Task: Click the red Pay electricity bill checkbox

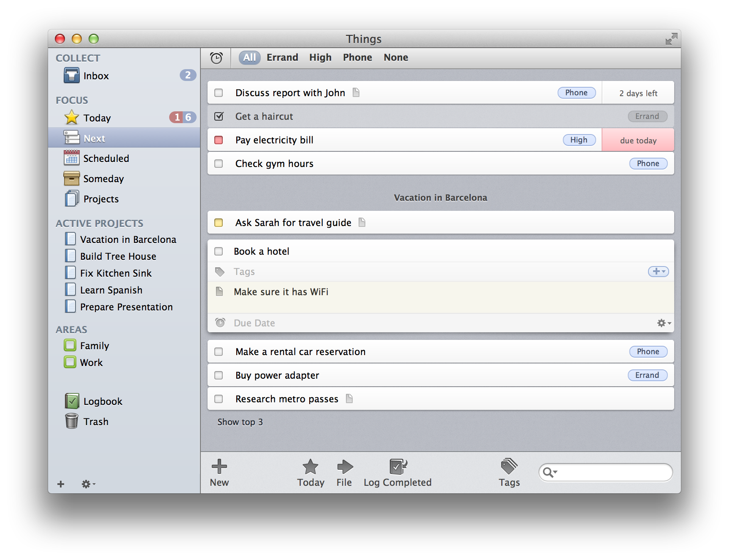Action: (219, 140)
